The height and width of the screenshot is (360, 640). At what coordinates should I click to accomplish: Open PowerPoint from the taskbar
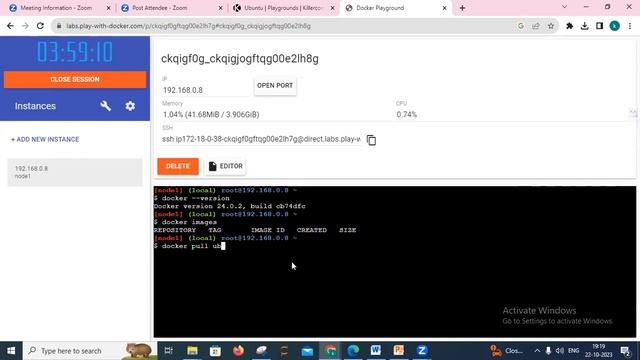coord(399,351)
